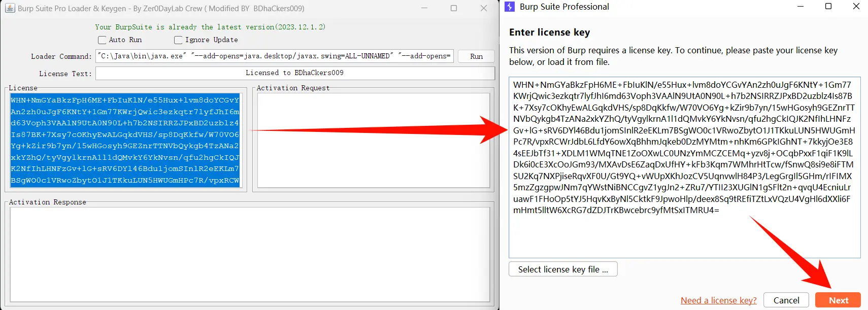
Task: Click the Java icon in the Loader title bar
Action: [x=10, y=8]
